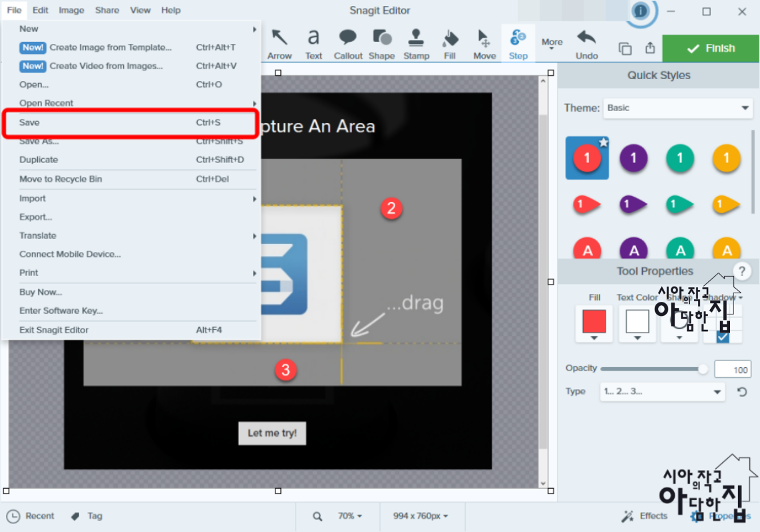Viewport: 760px width, 532px height.
Task: Select the Step tool
Action: [x=518, y=44]
